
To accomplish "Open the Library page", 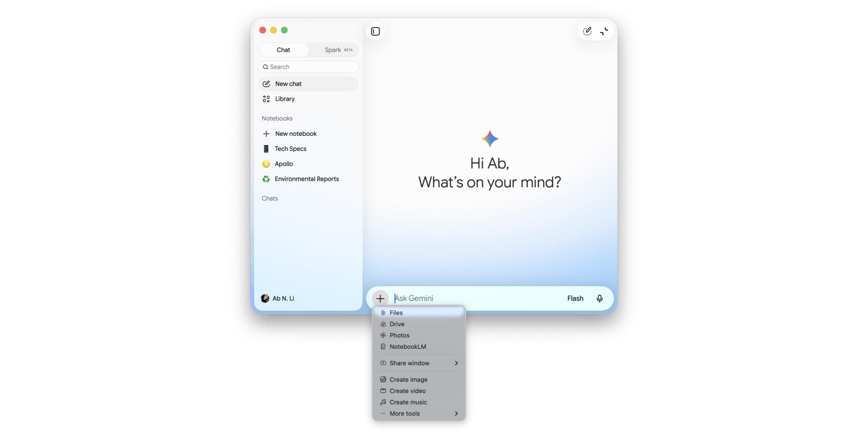I will pos(308,99).
